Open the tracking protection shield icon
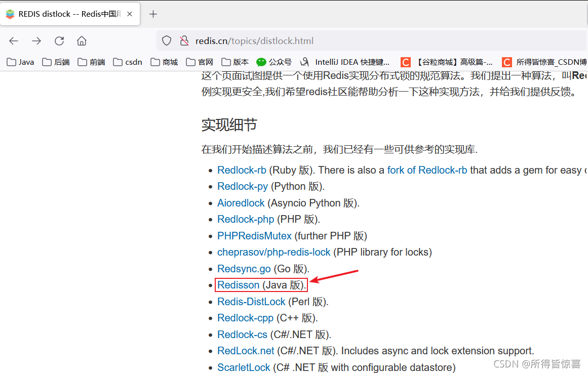This screenshot has width=588, height=373. click(167, 41)
